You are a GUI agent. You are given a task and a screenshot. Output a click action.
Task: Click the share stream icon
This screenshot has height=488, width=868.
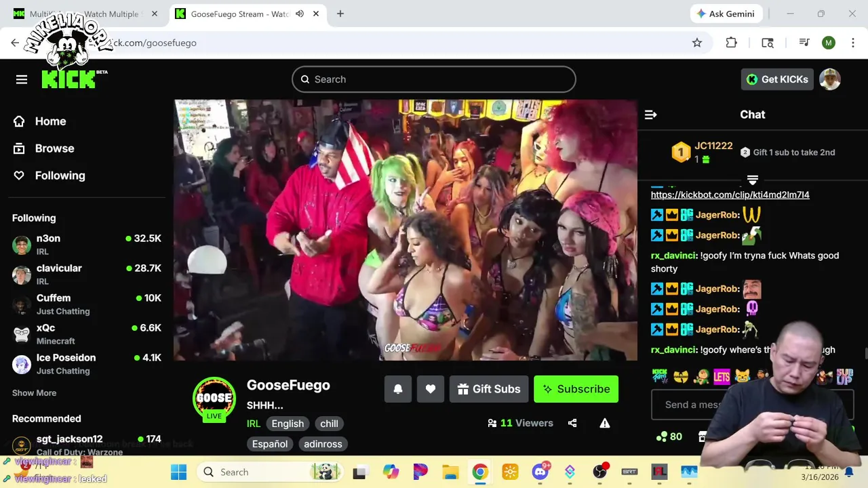point(572,423)
